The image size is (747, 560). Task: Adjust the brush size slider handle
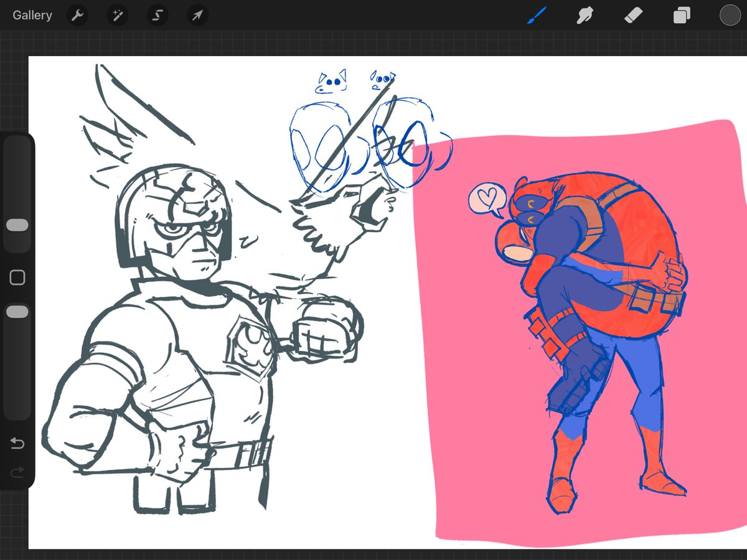(17, 225)
